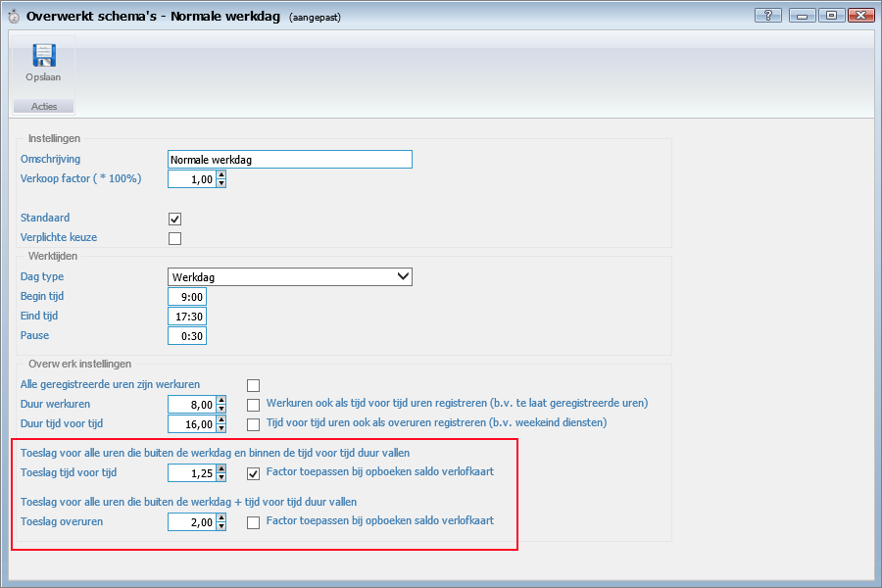The width and height of the screenshot is (882, 588).
Task: Increase the Duur tijd voor tijd value
Action: (x=221, y=420)
